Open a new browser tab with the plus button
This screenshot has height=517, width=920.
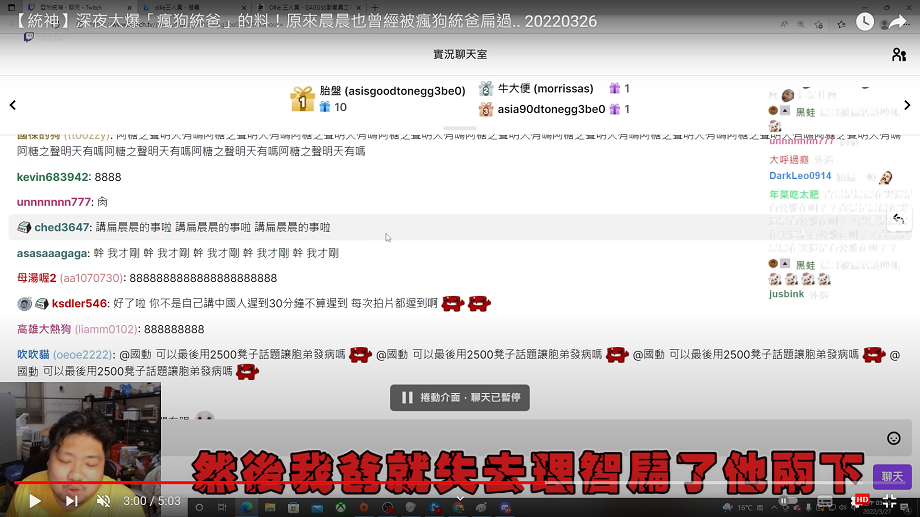pyautogui.click(x=375, y=7)
